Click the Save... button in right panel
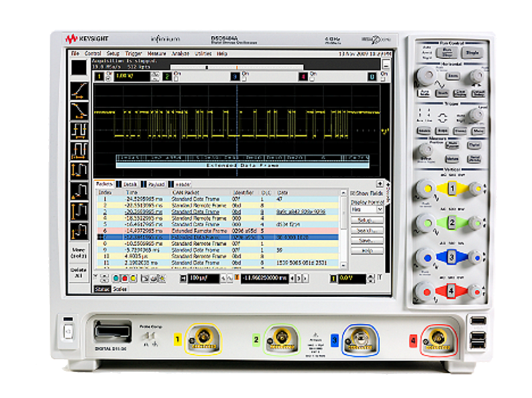This screenshot has width=532, height=398. click(368, 240)
